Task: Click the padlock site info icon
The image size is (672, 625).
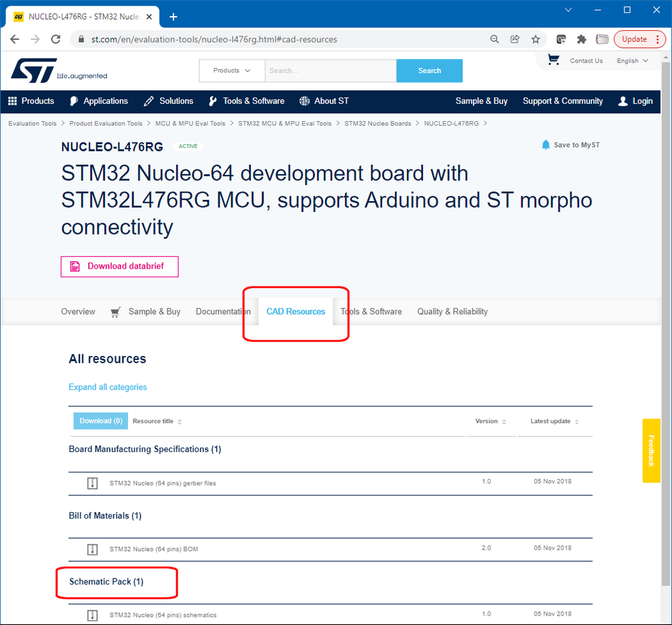Action: click(x=81, y=40)
